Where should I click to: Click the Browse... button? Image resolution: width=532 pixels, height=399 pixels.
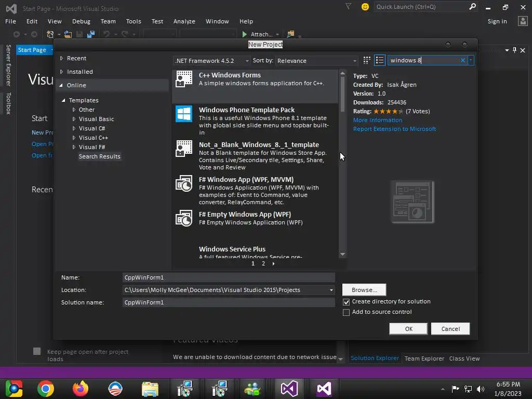[364, 290]
